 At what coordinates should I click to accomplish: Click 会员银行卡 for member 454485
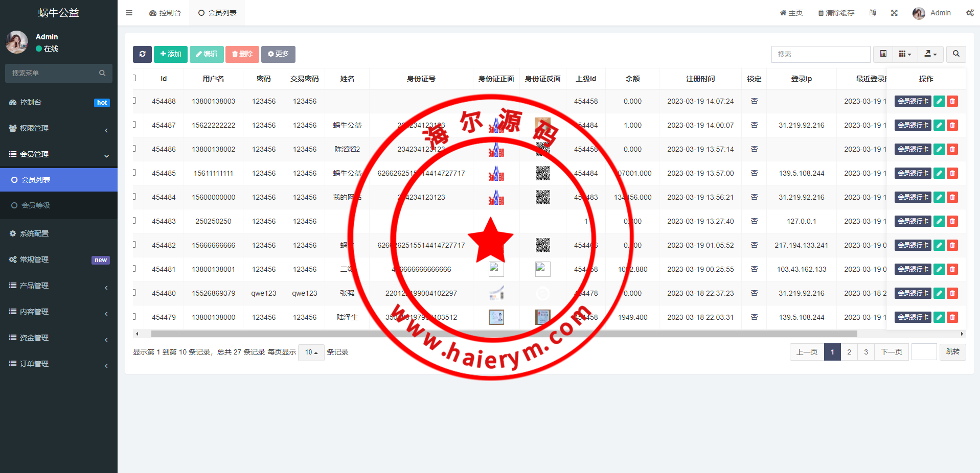[913, 173]
